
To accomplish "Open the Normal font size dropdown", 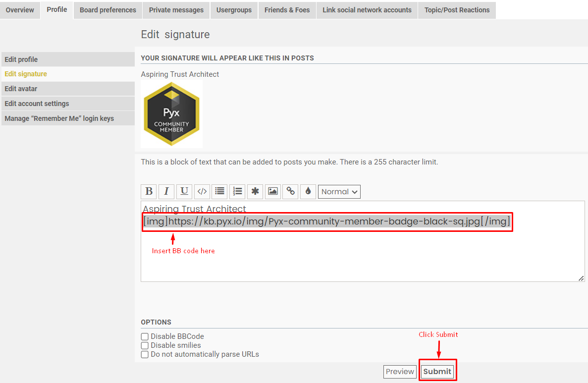I will tap(339, 192).
